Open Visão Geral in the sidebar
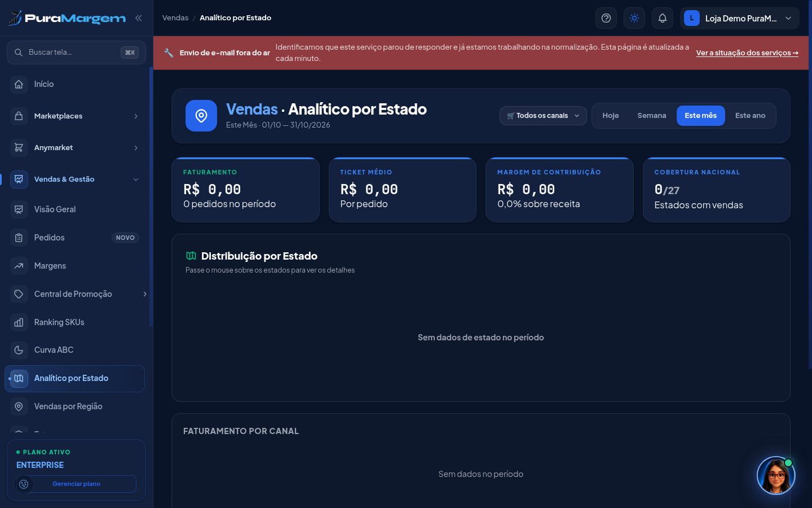The image size is (812, 508). coord(74,209)
